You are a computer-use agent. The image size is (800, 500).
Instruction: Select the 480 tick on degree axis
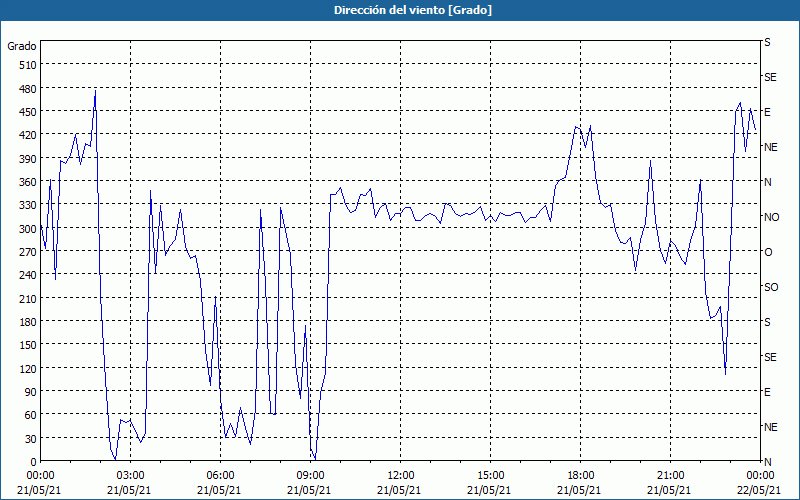(28, 88)
